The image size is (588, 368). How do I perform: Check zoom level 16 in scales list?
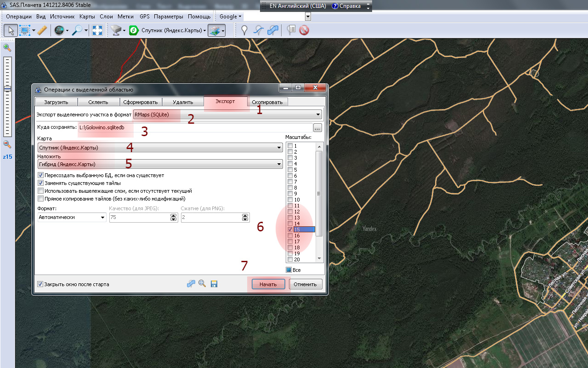click(290, 236)
